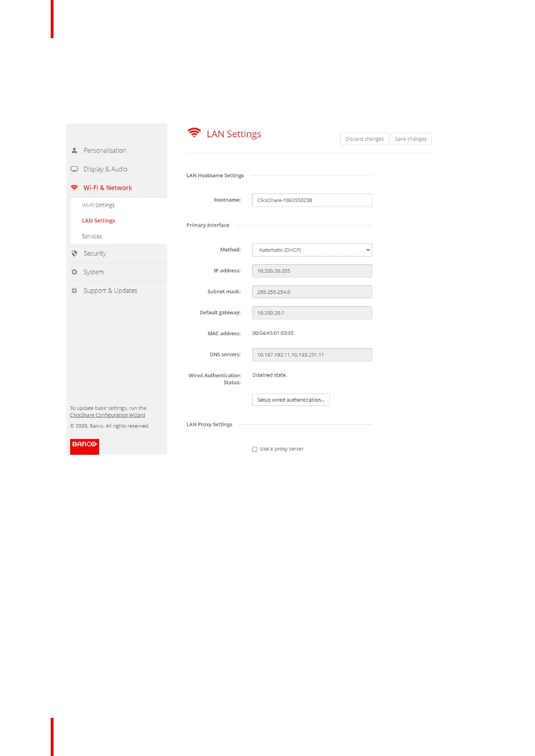Viewport: 535px width, 756px height.
Task: Click the Support & Updates lifebuoy icon
Action: click(x=74, y=290)
